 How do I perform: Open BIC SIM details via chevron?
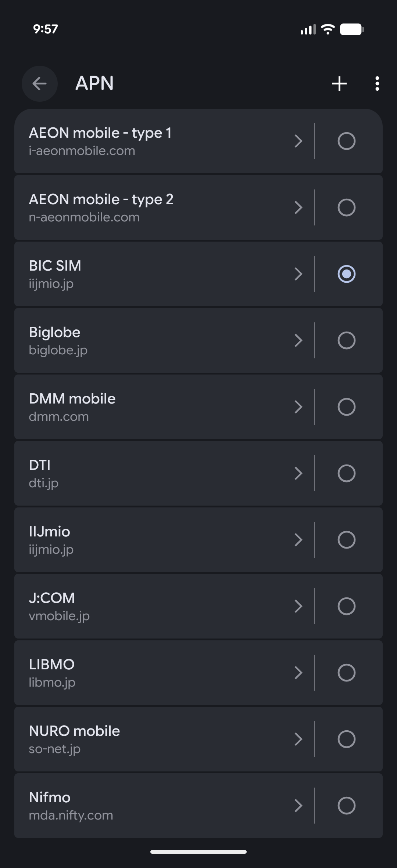point(298,274)
